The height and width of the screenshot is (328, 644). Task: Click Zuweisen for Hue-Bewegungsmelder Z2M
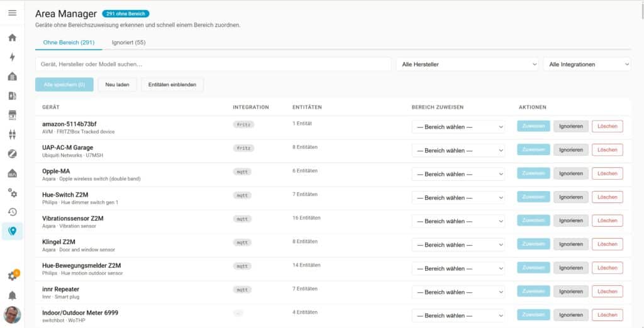click(533, 268)
